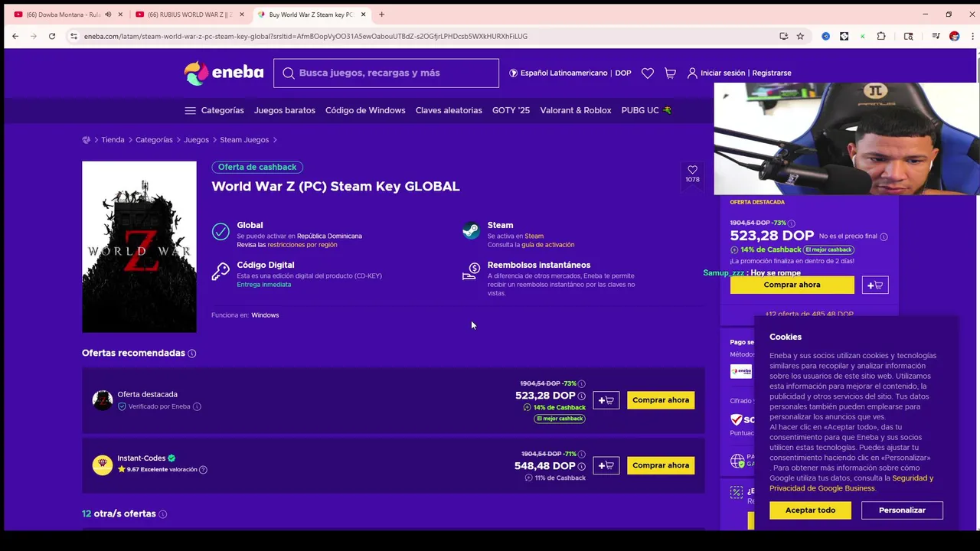Mute the Dowba Montana tab audio icon

pyautogui.click(x=108, y=15)
